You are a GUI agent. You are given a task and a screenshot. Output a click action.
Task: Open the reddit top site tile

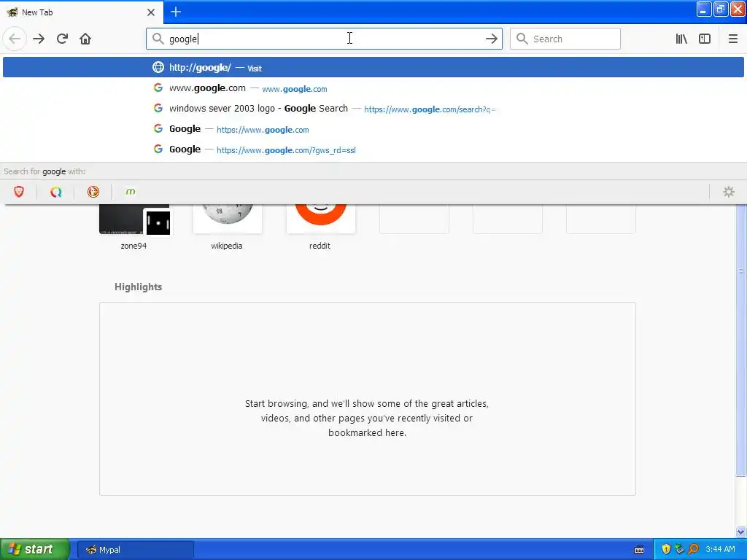320,227
